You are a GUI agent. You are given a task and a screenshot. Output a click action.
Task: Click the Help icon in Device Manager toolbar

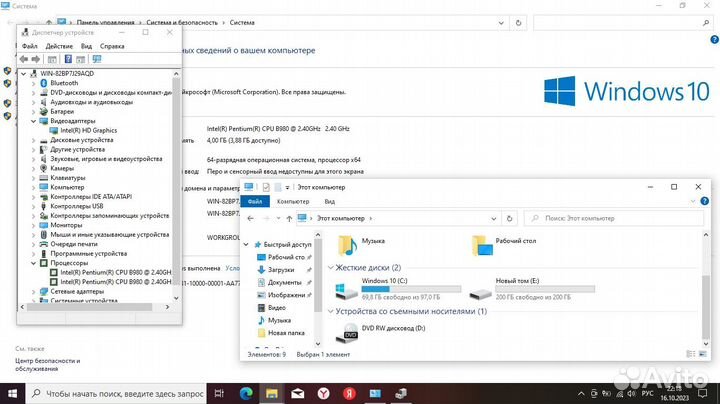(68, 59)
